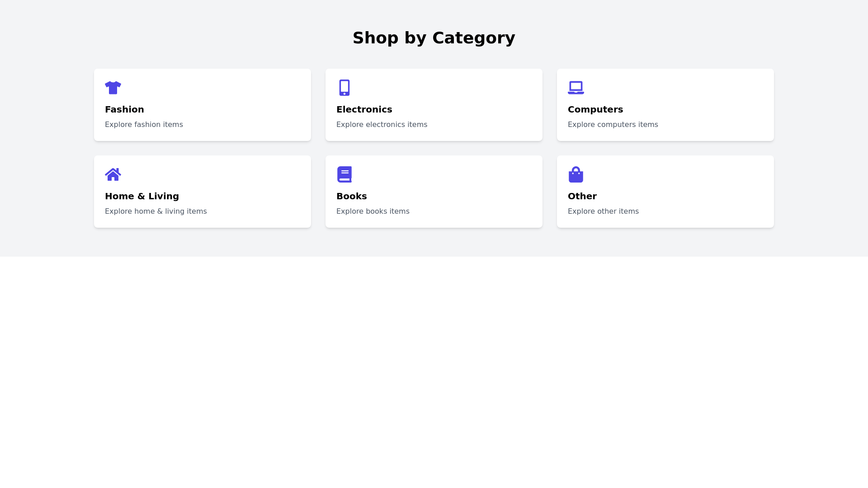Click 'Explore electronics items' text
868x488 pixels.
tap(382, 125)
